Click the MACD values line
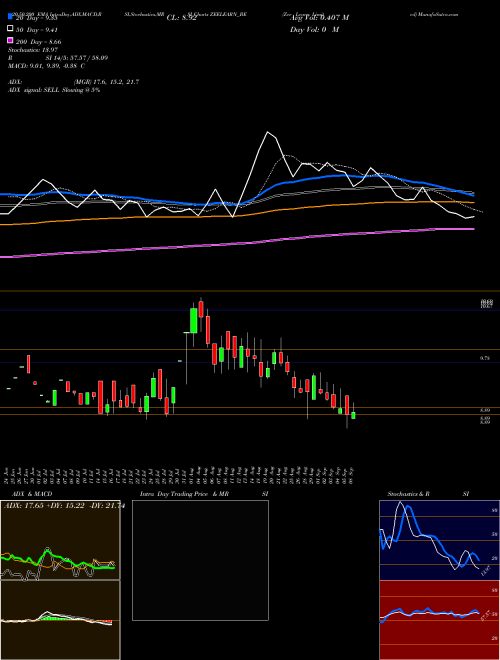Viewport: 500px width, 660px height. click(46, 66)
